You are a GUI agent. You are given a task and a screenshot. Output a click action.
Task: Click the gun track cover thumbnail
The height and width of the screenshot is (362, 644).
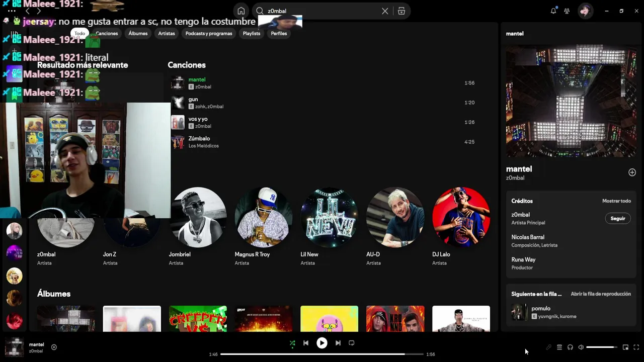[178, 103]
